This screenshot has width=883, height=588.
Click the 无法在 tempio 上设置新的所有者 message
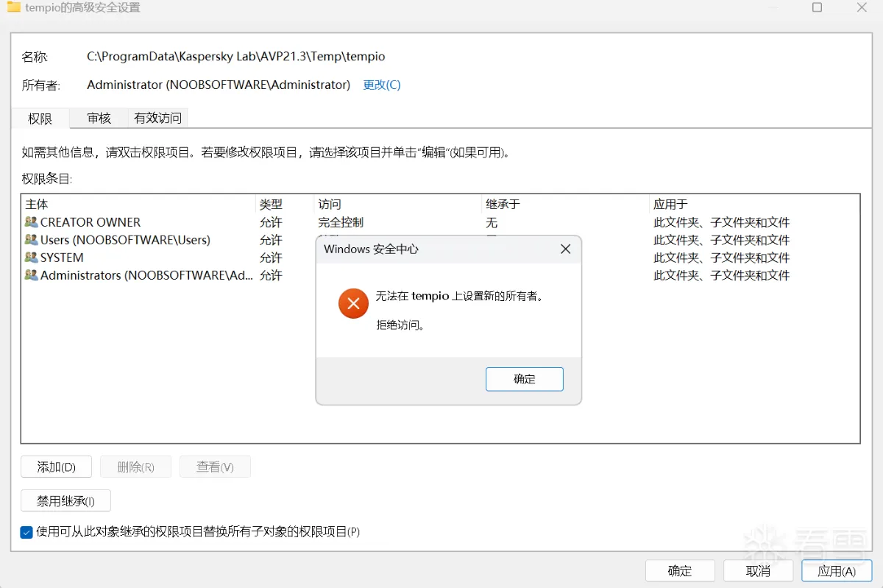[x=460, y=297]
